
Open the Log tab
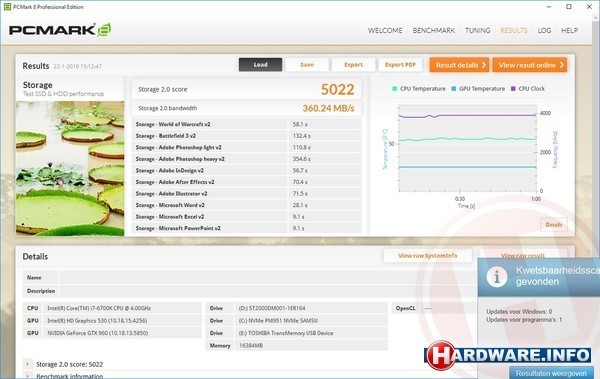pyautogui.click(x=544, y=31)
